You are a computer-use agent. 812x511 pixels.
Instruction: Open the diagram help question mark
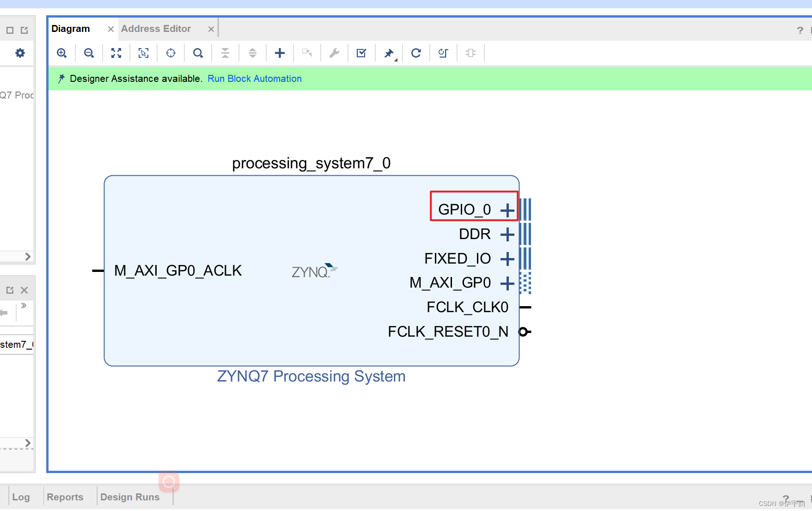point(800,30)
